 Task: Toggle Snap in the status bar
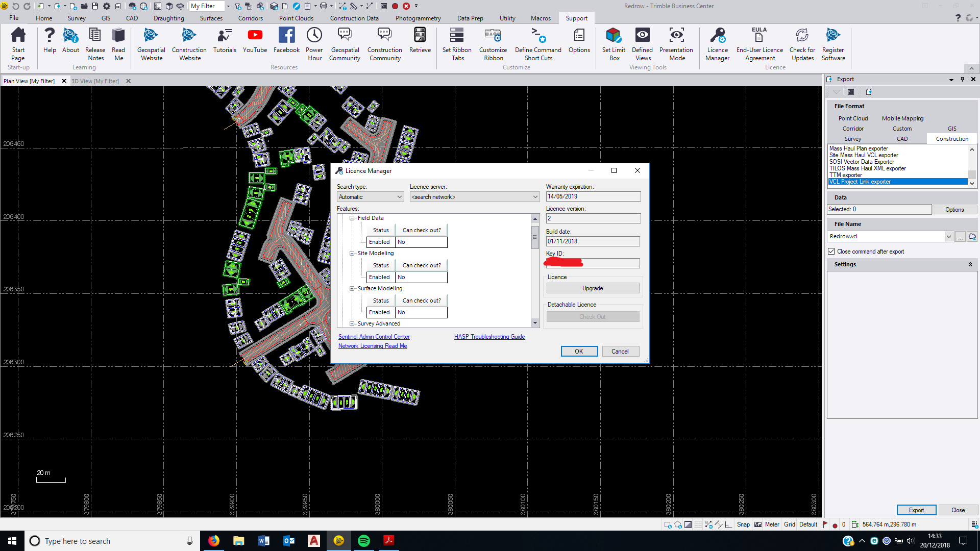(x=743, y=524)
